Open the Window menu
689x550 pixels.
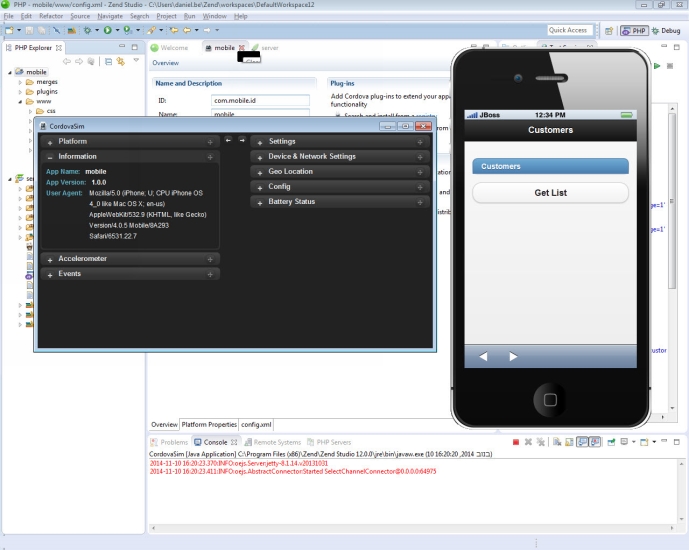[x=214, y=16]
